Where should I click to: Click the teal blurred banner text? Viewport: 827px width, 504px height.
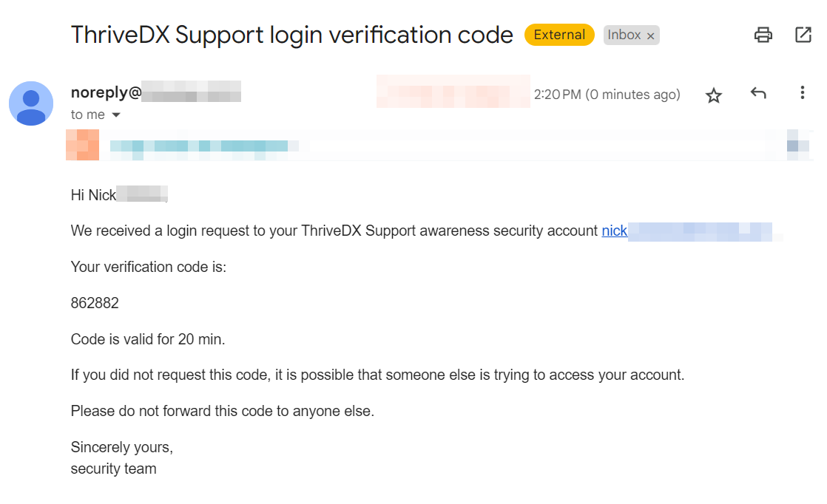coord(204,147)
